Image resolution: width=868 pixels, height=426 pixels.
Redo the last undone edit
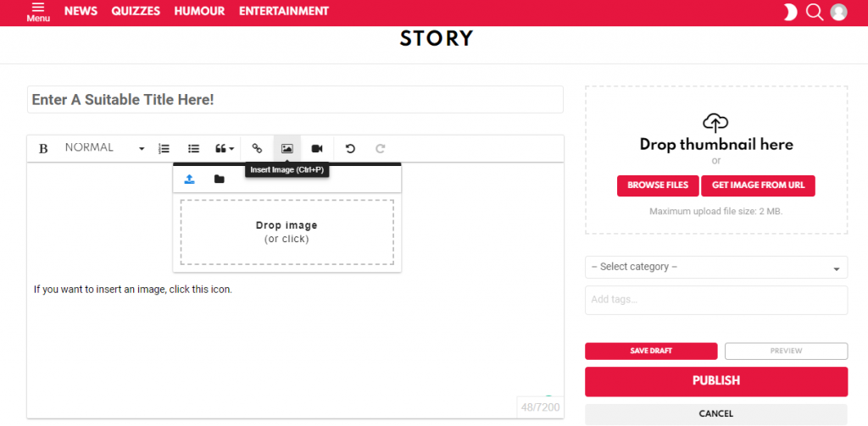pyautogui.click(x=381, y=148)
